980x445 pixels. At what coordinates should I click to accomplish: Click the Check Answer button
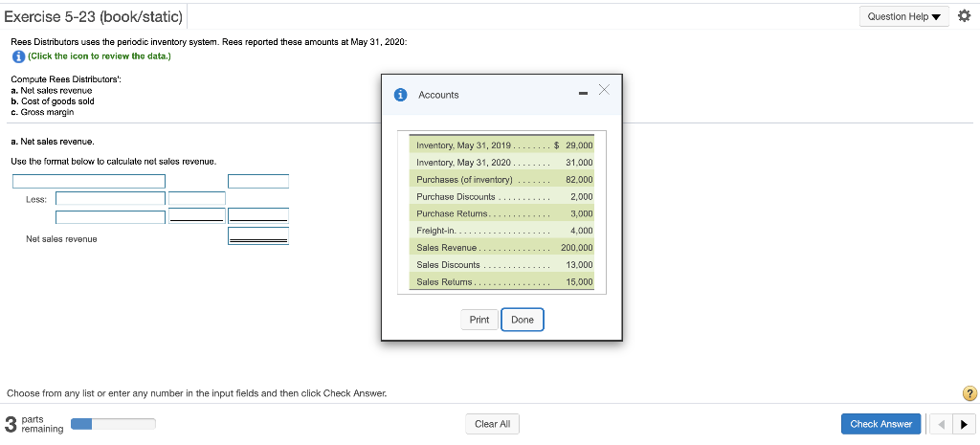880,424
